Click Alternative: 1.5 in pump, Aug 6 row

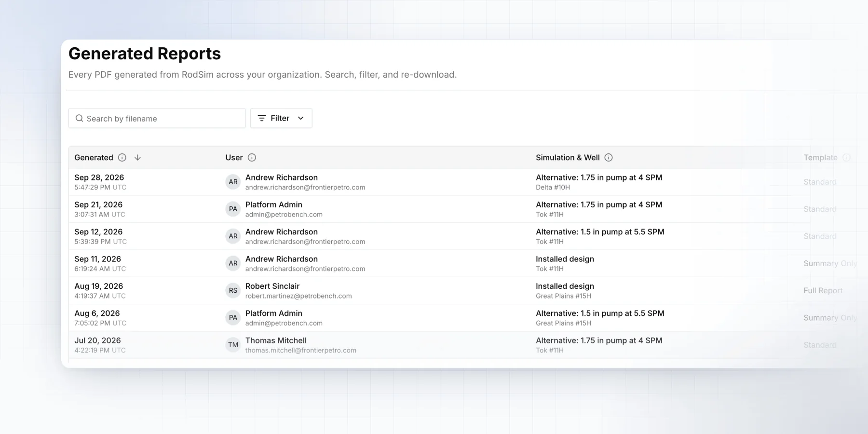[x=600, y=313]
